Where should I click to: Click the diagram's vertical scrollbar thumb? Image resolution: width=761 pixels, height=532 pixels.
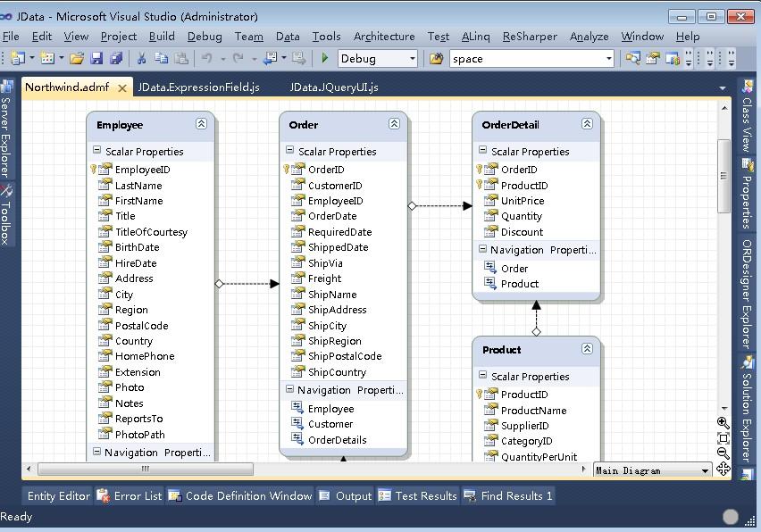coord(723,176)
